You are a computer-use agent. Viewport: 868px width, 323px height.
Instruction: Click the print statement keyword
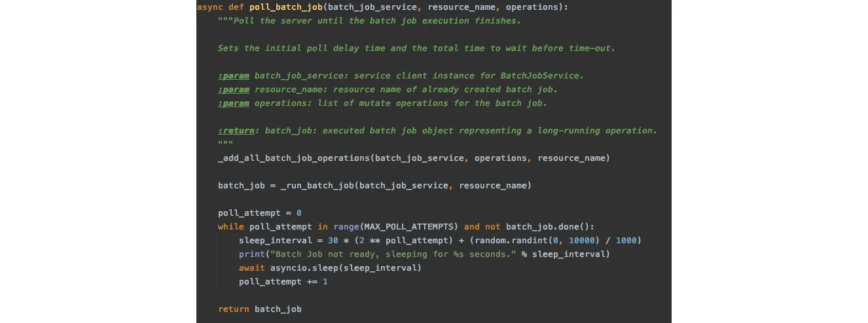click(252, 254)
